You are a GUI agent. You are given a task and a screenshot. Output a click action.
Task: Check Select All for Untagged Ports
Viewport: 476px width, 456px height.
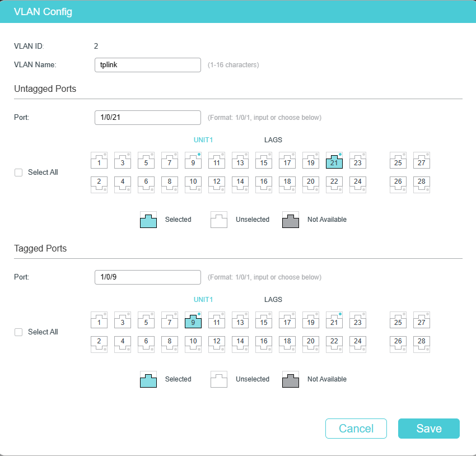[x=18, y=173]
